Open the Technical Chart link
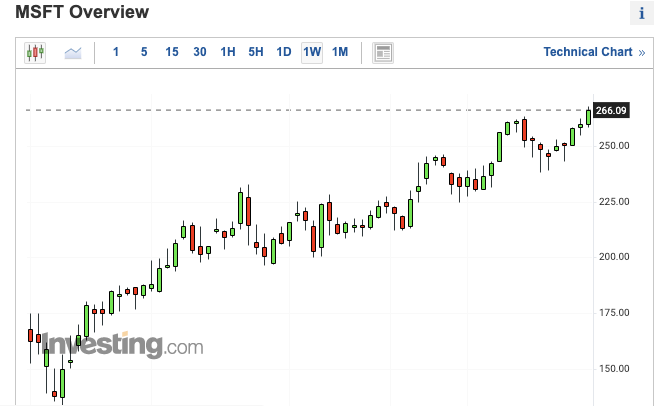This screenshot has width=661, height=406. click(x=594, y=52)
